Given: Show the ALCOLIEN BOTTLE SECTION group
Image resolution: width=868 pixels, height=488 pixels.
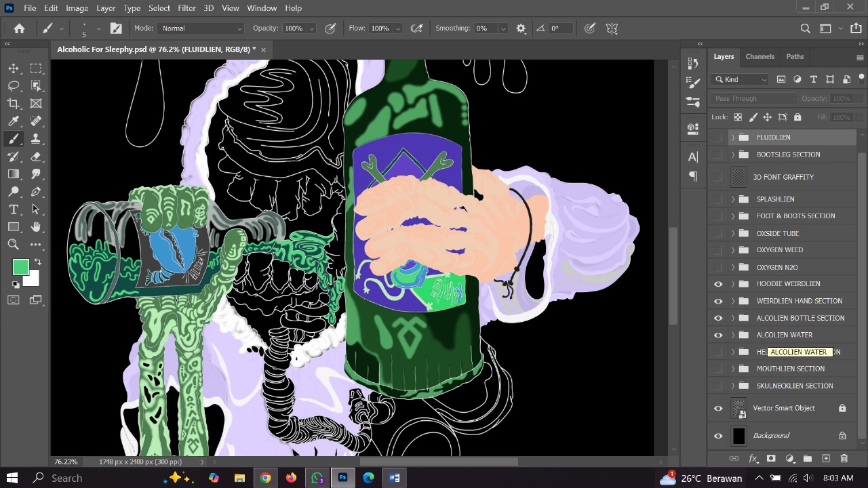Looking at the screenshot, I should point(717,317).
